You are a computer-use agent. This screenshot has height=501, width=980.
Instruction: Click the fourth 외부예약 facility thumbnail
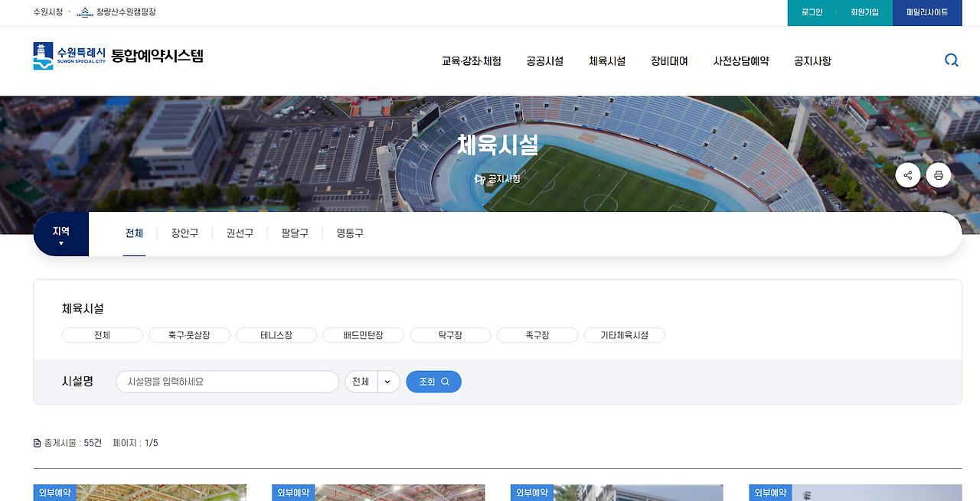pyautogui.click(x=856, y=493)
